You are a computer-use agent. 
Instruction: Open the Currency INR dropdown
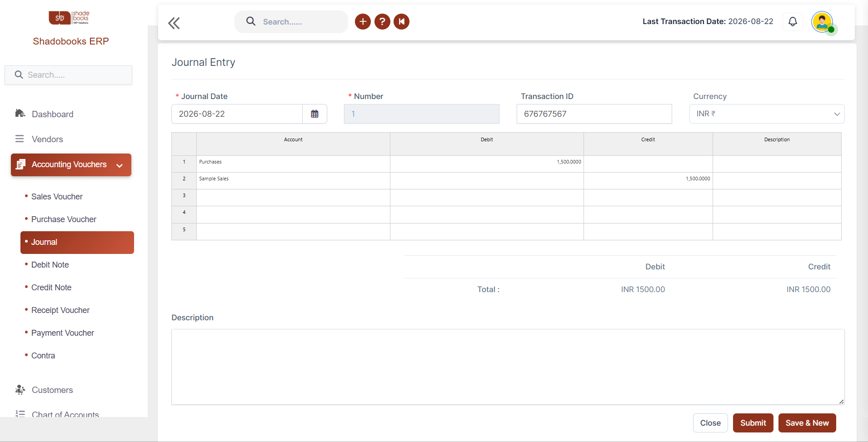tap(767, 114)
